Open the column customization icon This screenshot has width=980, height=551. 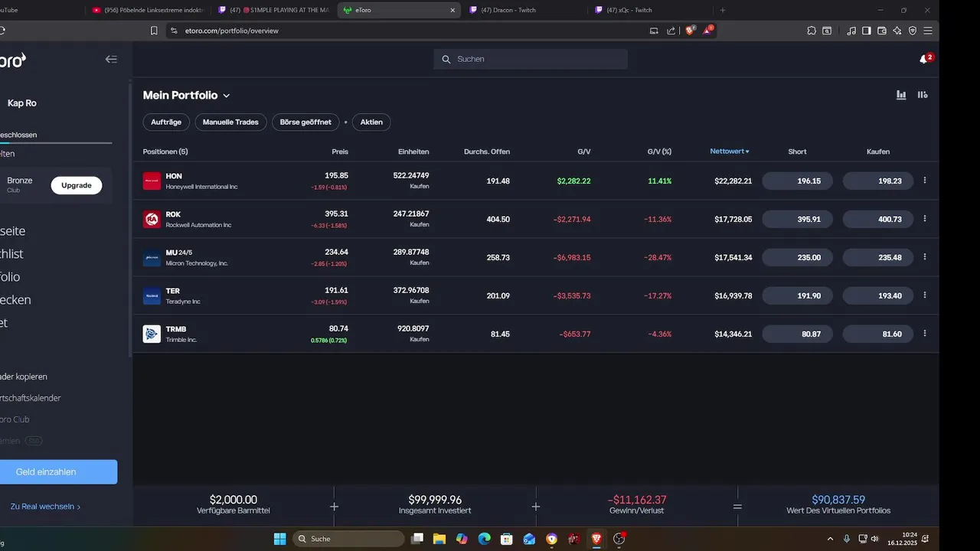coord(923,95)
